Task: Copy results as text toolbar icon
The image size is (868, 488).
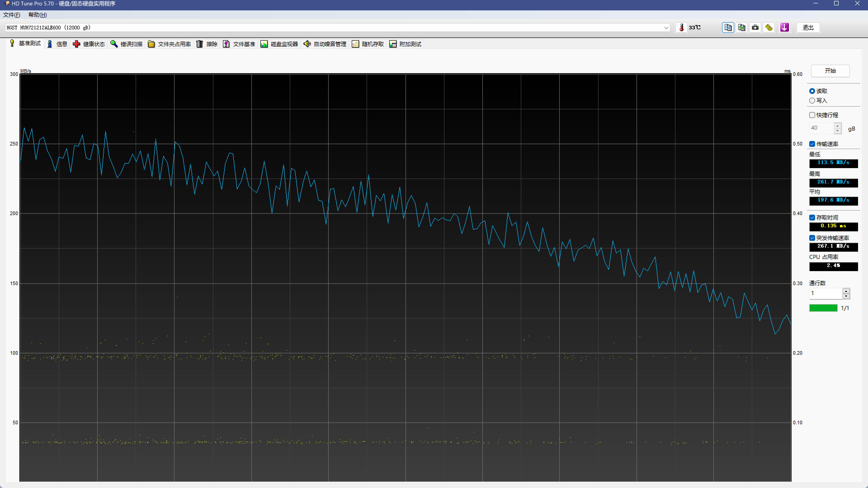Action: point(728,28)
